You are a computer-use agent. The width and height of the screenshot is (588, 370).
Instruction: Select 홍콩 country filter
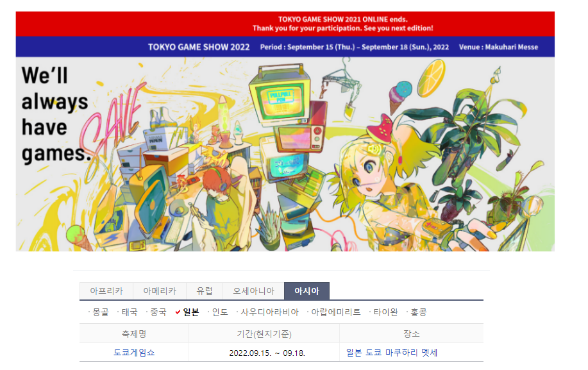click(419, 312)
